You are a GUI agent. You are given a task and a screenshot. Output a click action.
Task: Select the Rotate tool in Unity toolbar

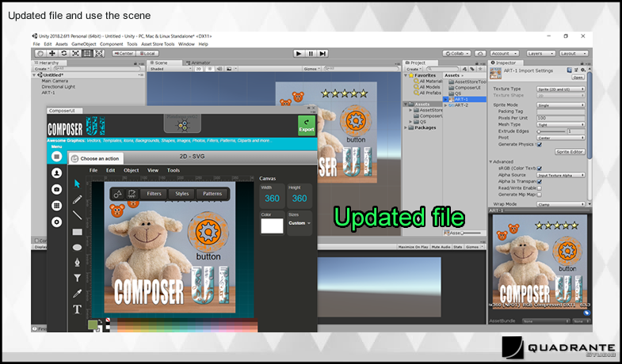click(x=64, y=54)
